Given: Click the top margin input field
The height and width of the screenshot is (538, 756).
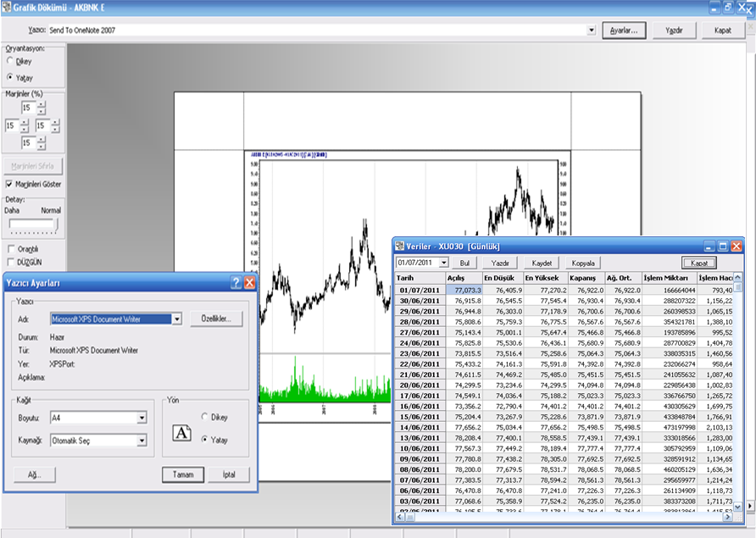Looking at the screenshot, I should [29, 108].
